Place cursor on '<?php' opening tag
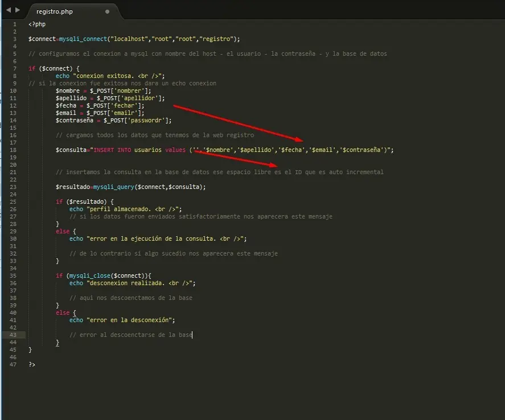The width and height of the screenshot is (505, 420). 37,24
